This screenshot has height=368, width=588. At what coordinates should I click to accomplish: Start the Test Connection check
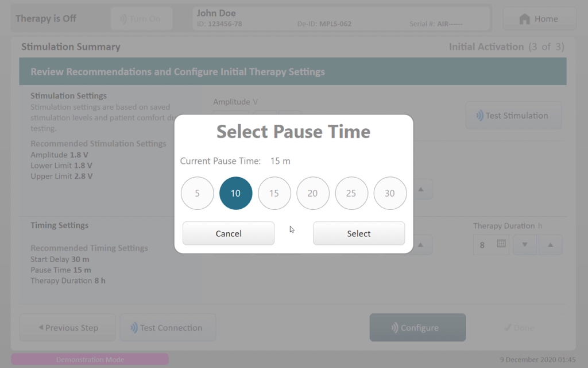tap(168, 327)
